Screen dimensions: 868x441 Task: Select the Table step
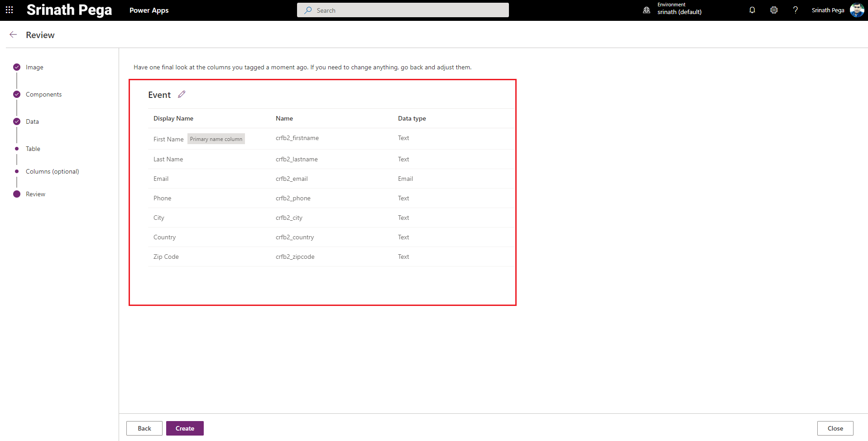tap(33, 149)
